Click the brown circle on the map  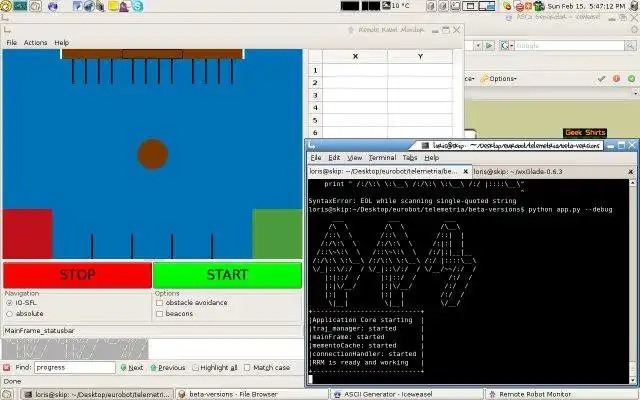coord(153,154)
